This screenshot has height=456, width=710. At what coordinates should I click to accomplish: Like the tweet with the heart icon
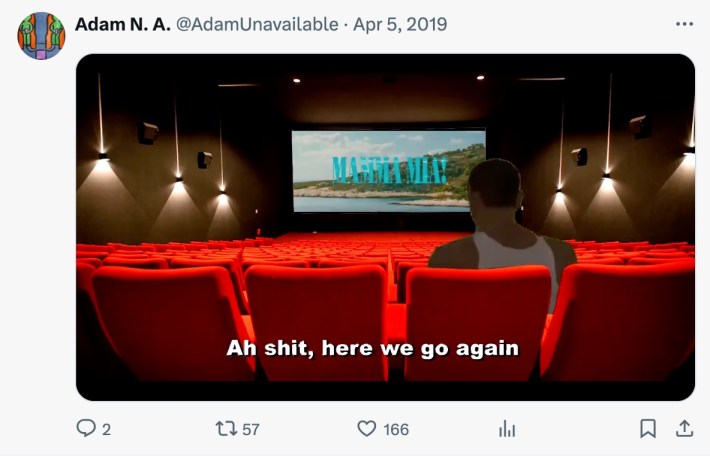point(366,428)
